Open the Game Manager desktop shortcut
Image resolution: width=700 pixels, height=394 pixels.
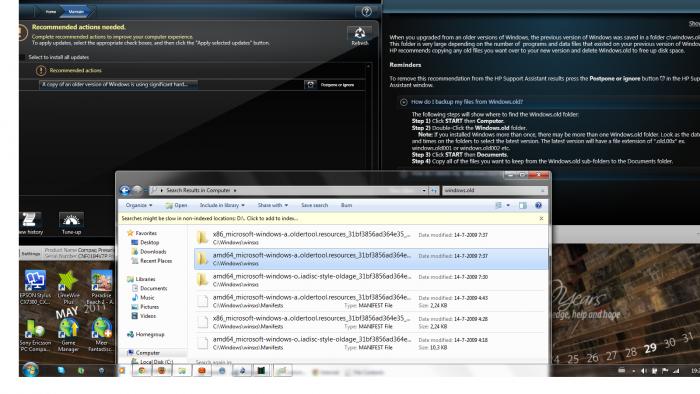68,335
